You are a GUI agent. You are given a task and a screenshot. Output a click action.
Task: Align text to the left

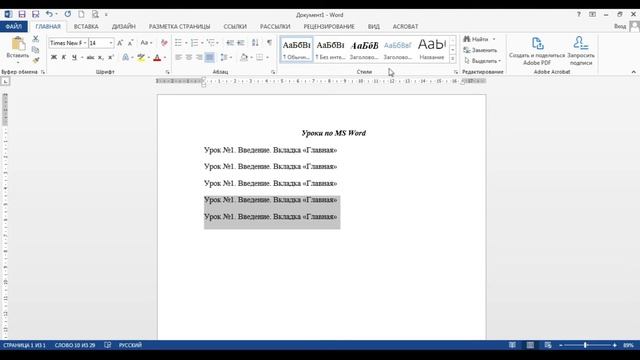[x=178, y=58]
